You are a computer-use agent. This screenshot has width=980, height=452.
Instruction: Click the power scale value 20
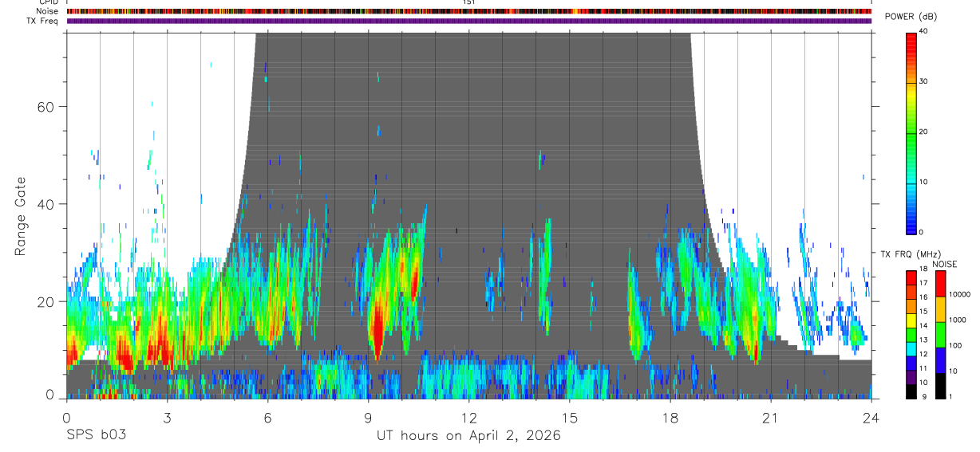pyautogui.click(x=923, y=132)
